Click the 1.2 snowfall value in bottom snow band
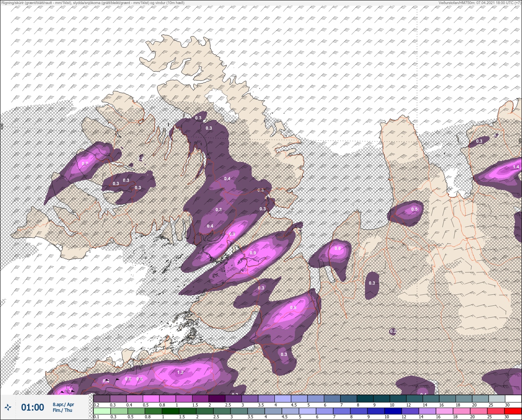The image size is (522, 420). point(180,373)
